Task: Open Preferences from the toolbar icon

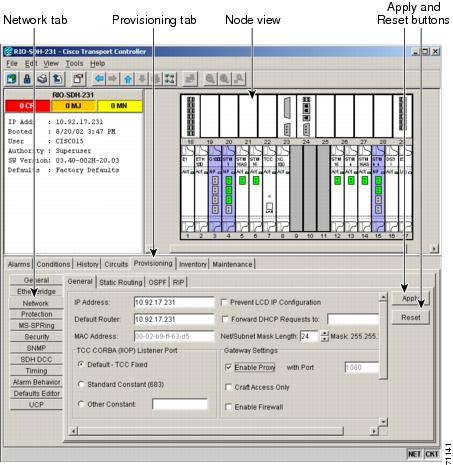Action: pos(79,79)
